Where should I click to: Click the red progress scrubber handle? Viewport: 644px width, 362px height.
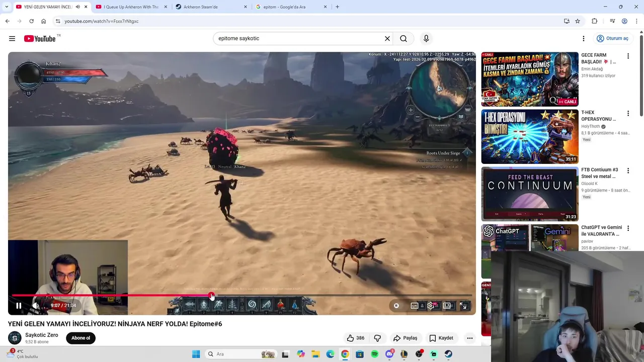coord(211,296)
